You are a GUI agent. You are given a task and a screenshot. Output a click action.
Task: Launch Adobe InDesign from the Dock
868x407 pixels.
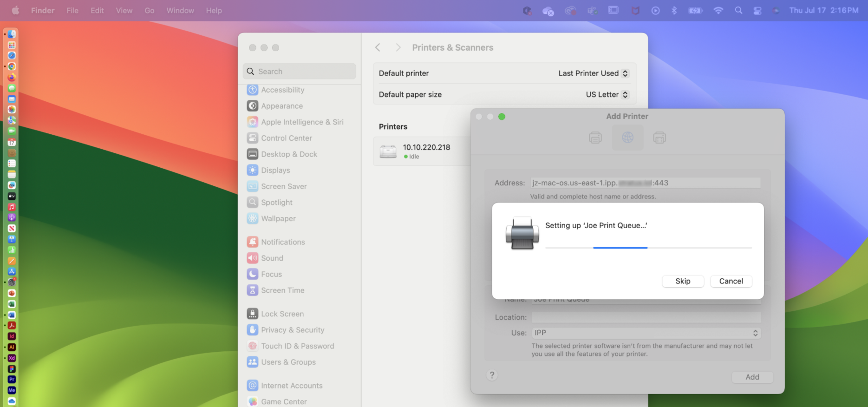tap(12, 336)
